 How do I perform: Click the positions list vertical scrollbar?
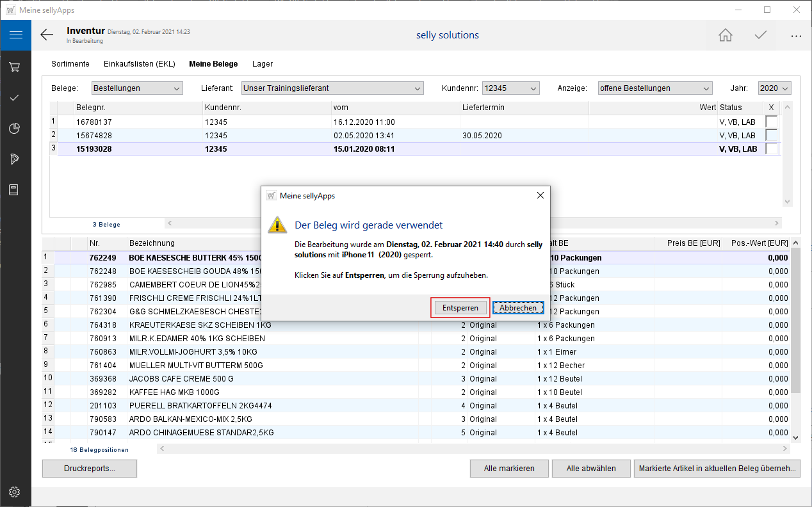tap(795, 320)
